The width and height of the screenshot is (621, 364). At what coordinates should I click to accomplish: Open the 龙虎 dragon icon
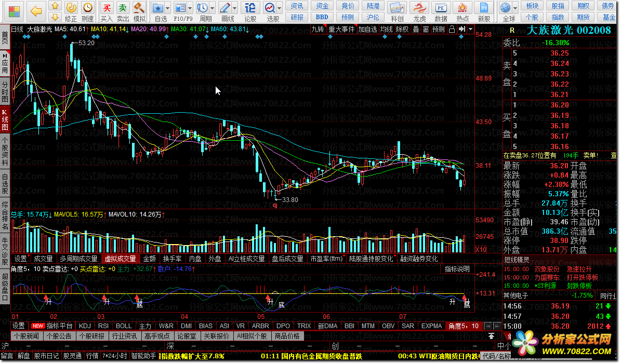[x=419, y=11]
